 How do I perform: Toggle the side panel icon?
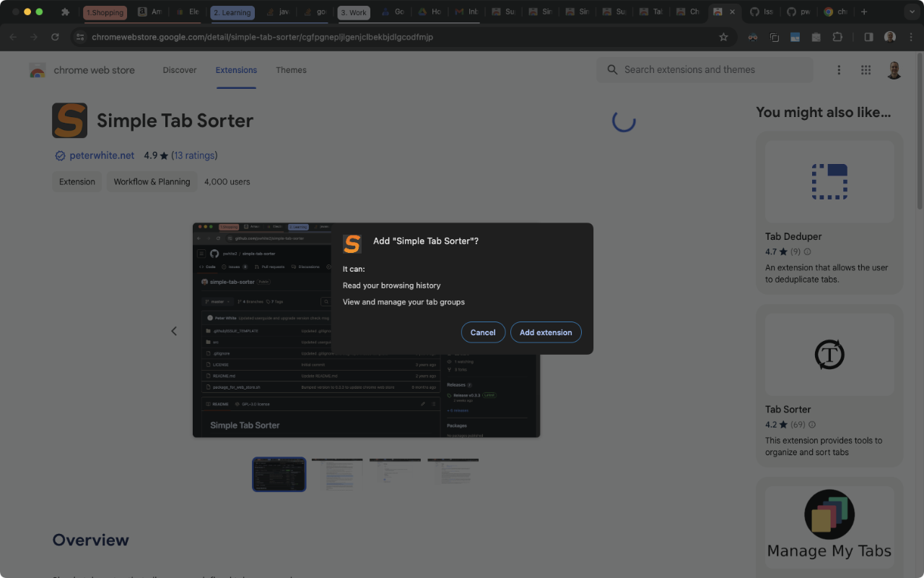pyautogui.click(x=868, y=37)
